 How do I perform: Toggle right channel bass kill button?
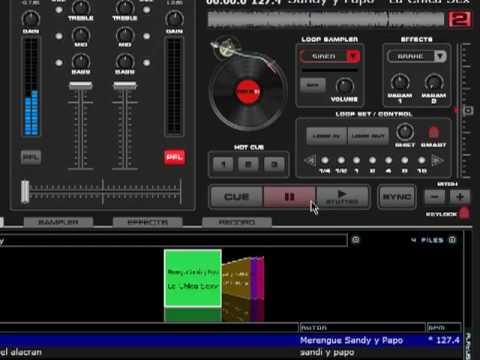(146, 63)
